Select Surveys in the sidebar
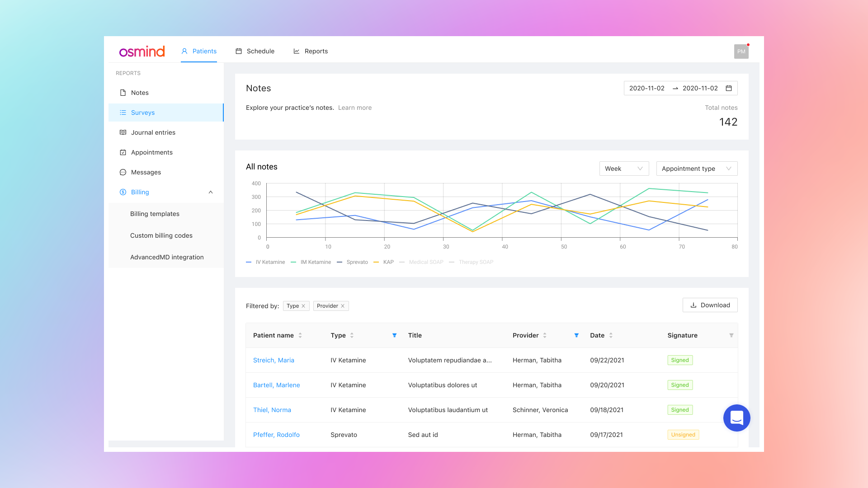Viewport: 868px width, 488px height. [166, 113]
